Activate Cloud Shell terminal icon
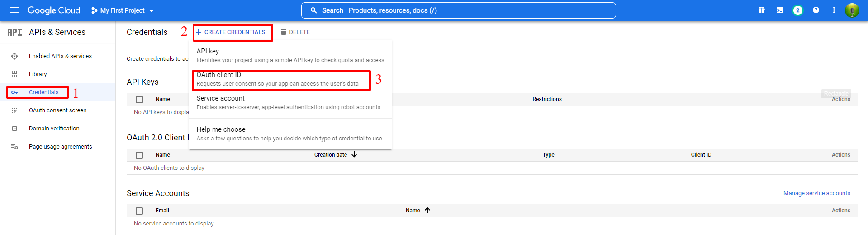The height and width of the screenshot is (235, 868). click(x=780, y=10)
